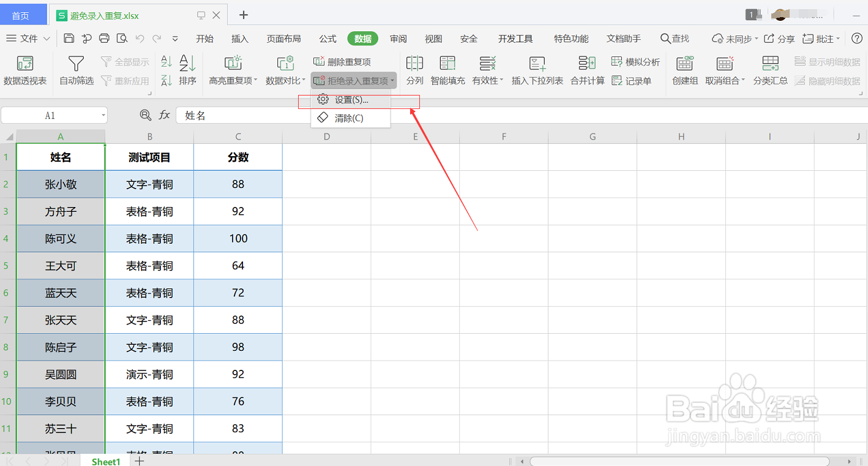Image resolution: width=868 pixels, height=466 pixels.
Task: Switch to 文档助手 ribbon tab
Action: pyautogui.click(x=624, y=39)
